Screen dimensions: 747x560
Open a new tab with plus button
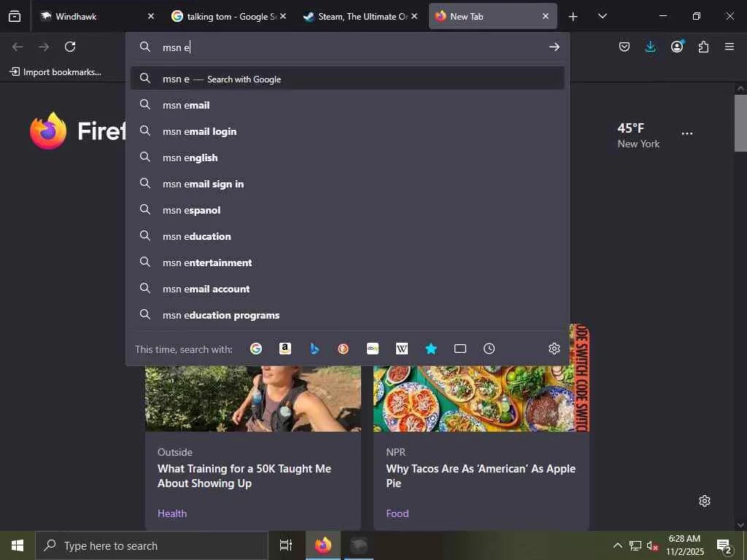[x=573, y=17]
